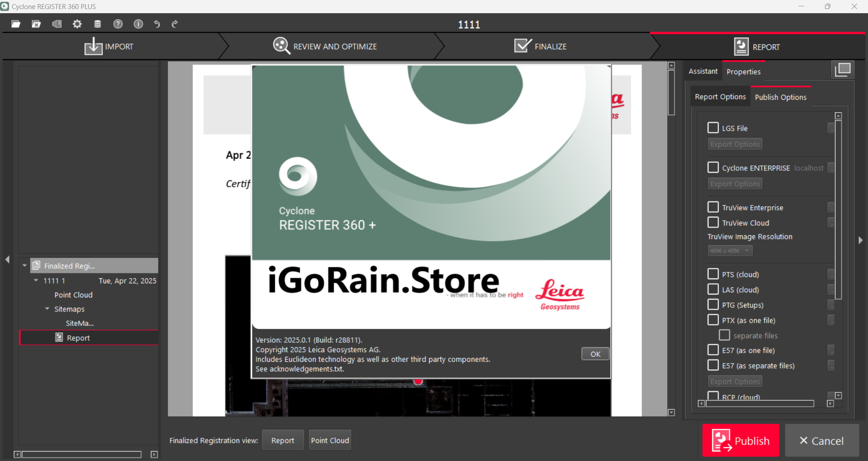The width and height of the screenshot is (868, 461).
Task: Open the Assistant panel
Action: (x=703, y=71)
